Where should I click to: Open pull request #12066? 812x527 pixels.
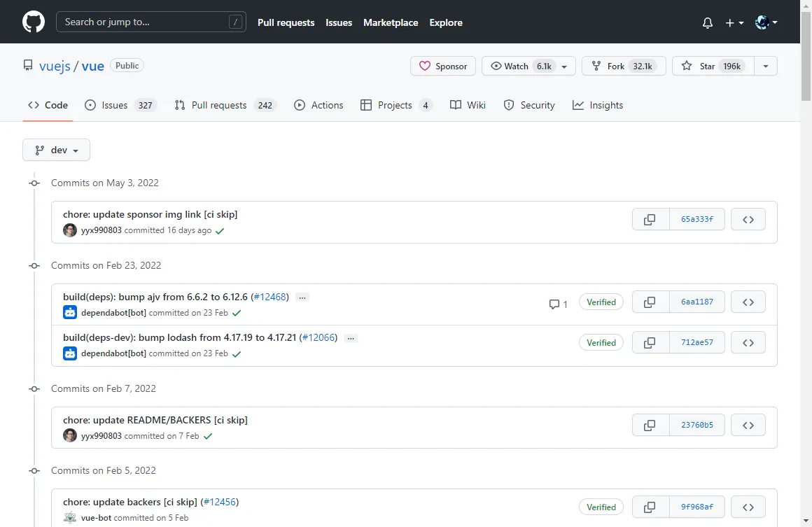click(x=318, y=337)
